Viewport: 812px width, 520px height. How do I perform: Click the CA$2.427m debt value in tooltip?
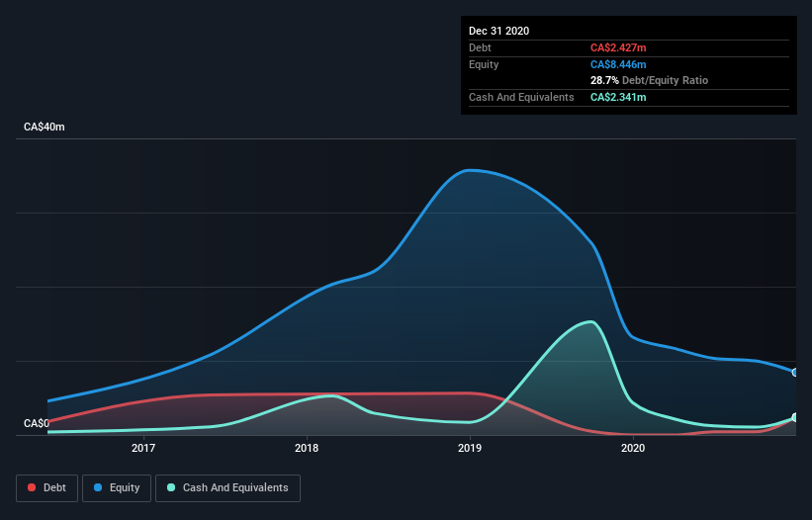(x=618, y=47)
